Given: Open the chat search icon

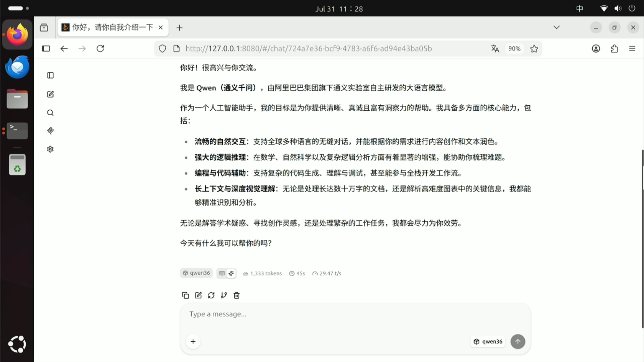Looking at the screenshot, I should point(50,113).
